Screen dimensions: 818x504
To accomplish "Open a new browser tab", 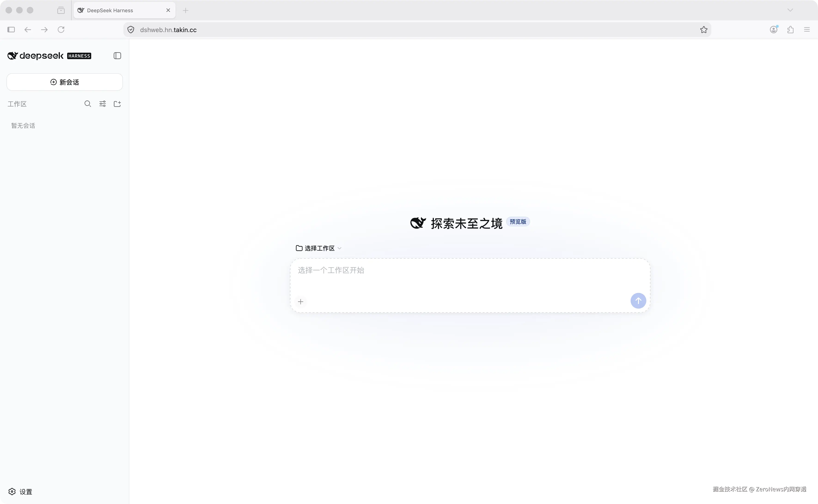I will click(x=186, y=10).
